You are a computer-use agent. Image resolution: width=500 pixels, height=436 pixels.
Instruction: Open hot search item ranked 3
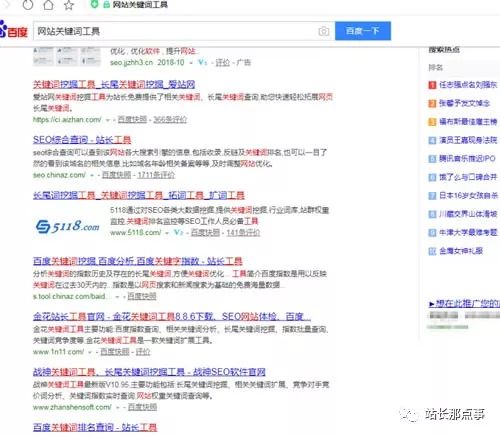(468, 122)
